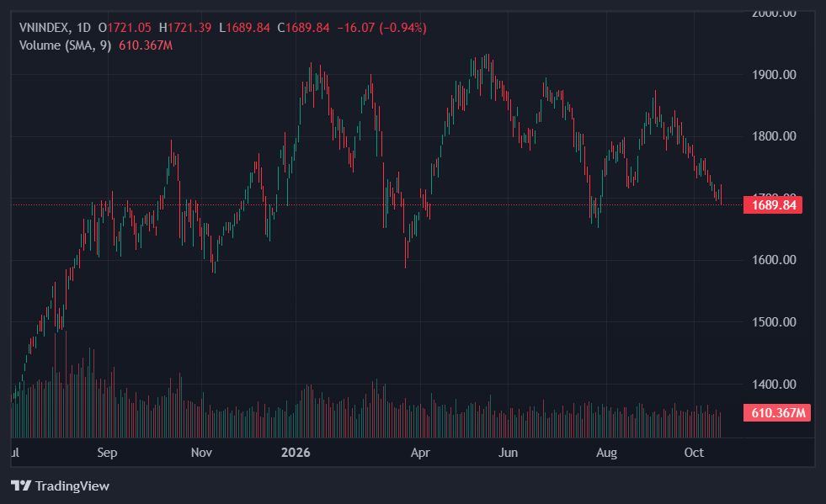The width and height of the screenshot is (826, 504).
Task: Open the TradingView text link
Action: (72, 485)
